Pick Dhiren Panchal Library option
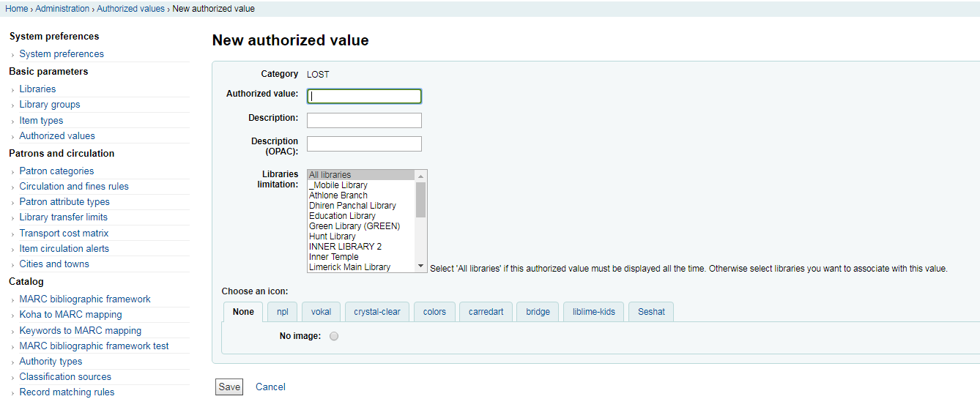 click(361, 206)
